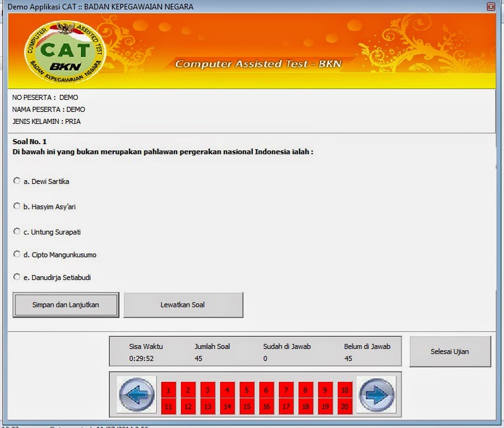Click the Jumlah Soal label

(212, 346)
